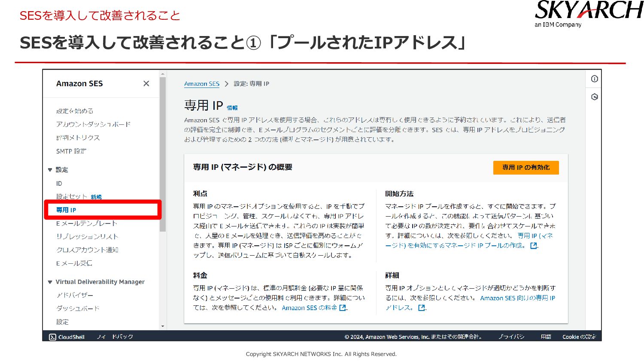Click プライバシー footer link

(x=511, y=337)
